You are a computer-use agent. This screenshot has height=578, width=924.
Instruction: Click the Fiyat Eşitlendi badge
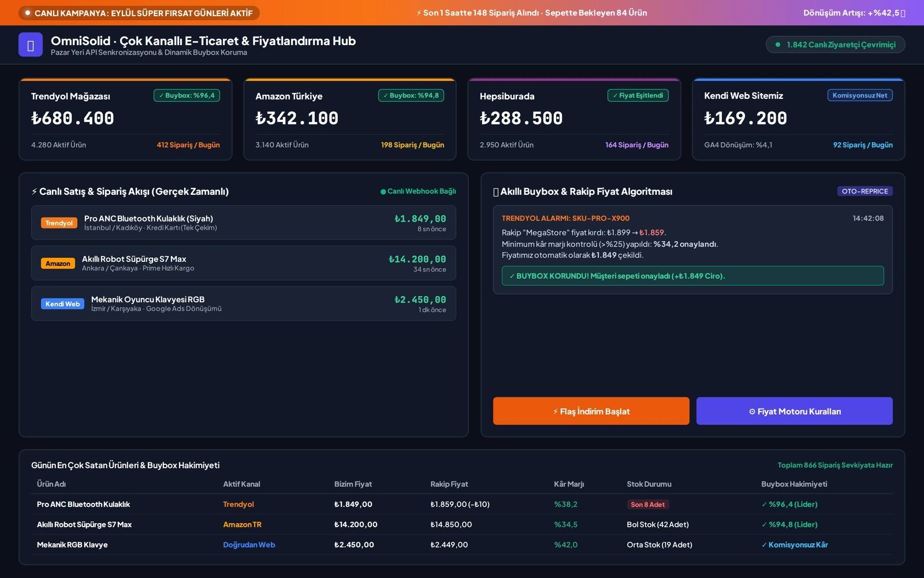[x=638, y=95]
